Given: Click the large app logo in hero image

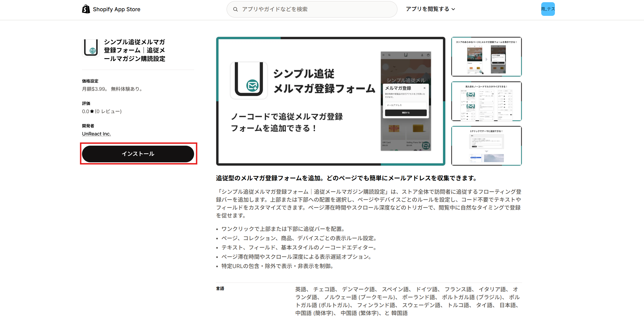Looking at the screenshot, I should tap(249, 80).
